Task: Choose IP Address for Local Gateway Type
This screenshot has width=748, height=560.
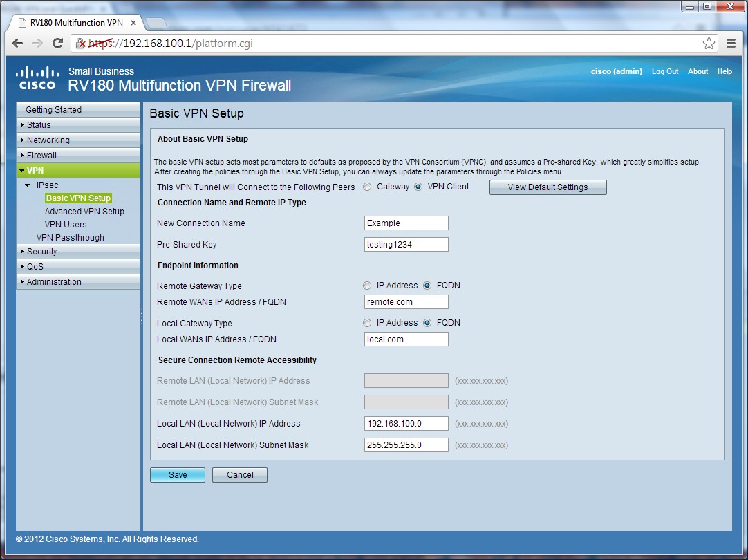Action: [x=367, y=323]
